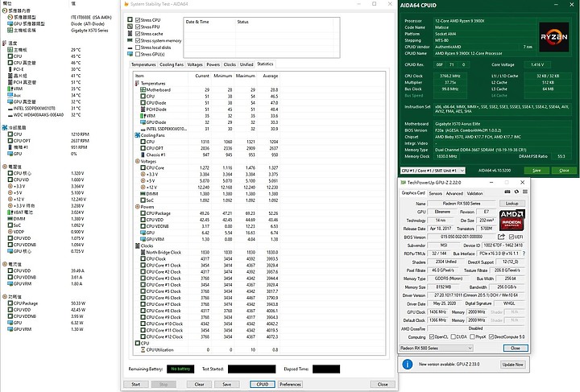Click the blue info icon beside new version notice
The width and height of the screenshot is (580, 392).
408,365
